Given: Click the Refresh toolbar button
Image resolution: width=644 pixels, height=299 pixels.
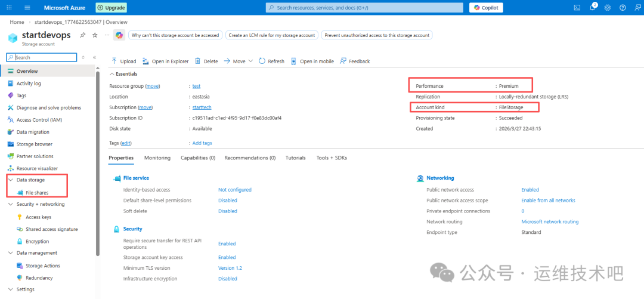Looking at the screenshot, I should click(271, 61).
